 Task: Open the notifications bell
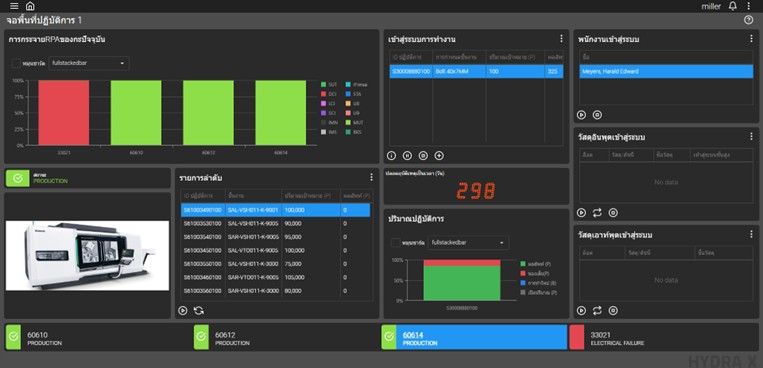[x=732, y=6]
